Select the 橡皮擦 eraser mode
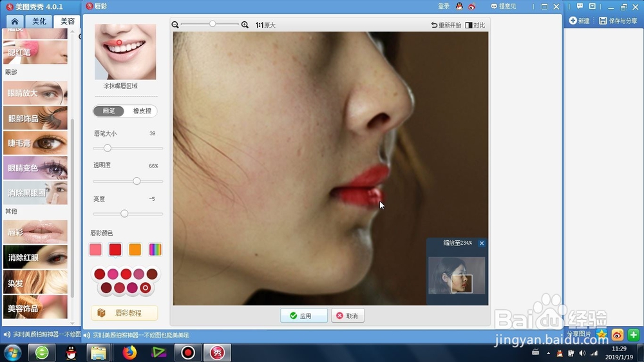Image resolution: width=644 pixels, height=362 pixels. pos(142,111)
